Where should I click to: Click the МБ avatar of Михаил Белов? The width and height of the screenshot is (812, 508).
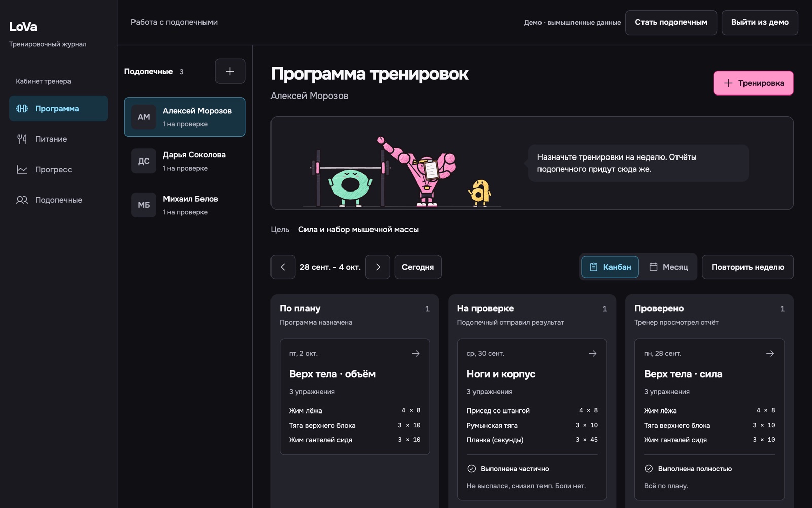click(x=144, y=205)
